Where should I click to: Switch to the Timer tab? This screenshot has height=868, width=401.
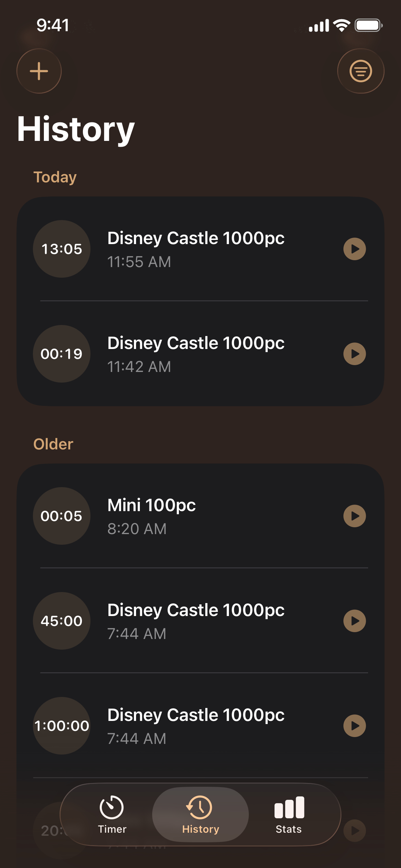[x=112, y=815]
